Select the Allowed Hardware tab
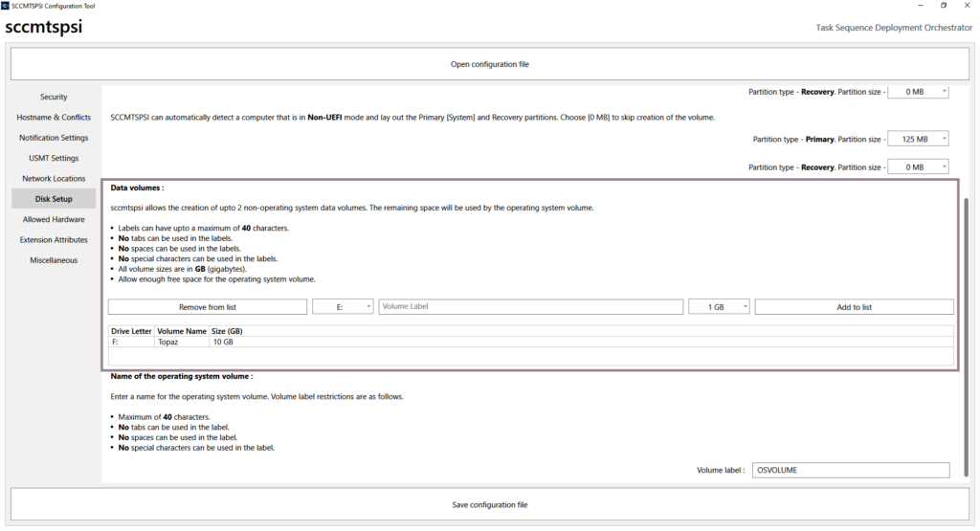980x531 pixels. pyautogui.click(x=54, y=219)
